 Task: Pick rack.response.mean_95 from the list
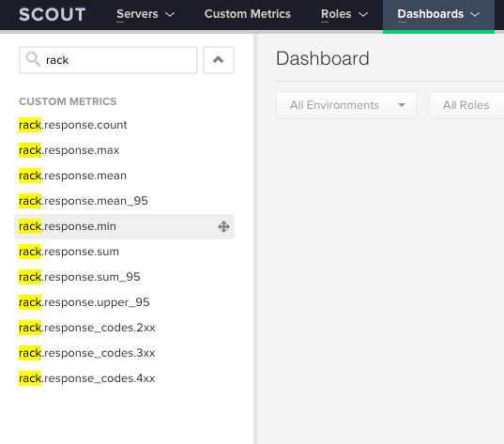click(x=84, y=201)
